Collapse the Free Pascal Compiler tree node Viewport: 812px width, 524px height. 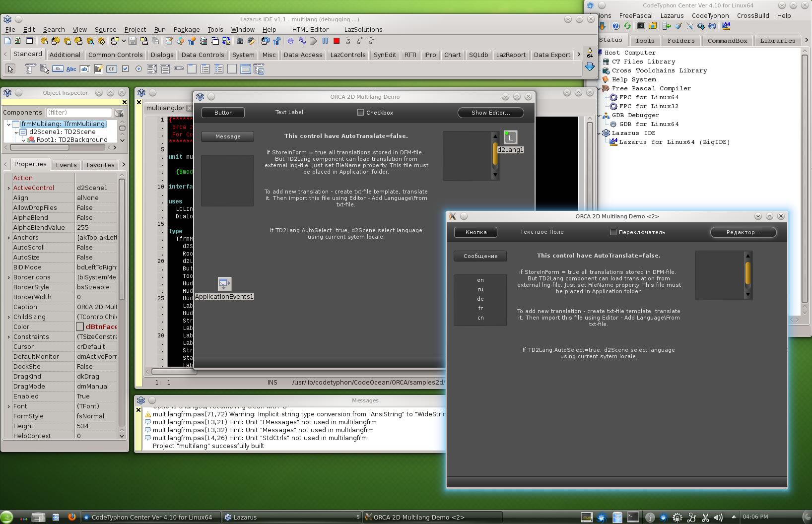600,88
